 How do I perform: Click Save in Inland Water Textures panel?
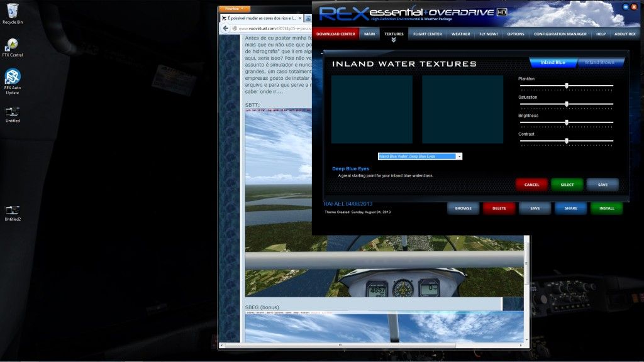pos(602,185)
